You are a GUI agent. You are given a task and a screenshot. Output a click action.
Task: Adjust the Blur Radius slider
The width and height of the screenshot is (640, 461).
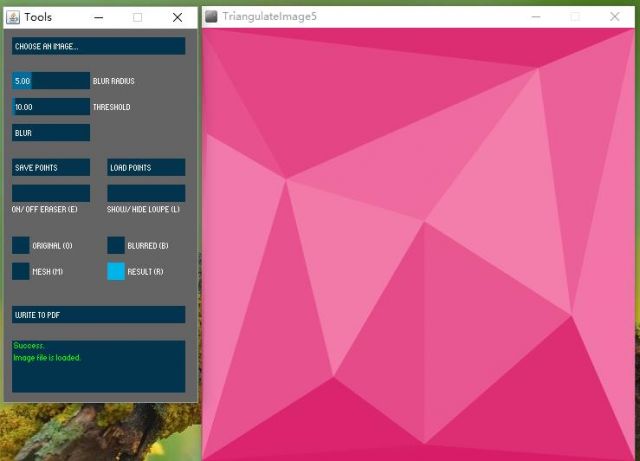(50, 80)
